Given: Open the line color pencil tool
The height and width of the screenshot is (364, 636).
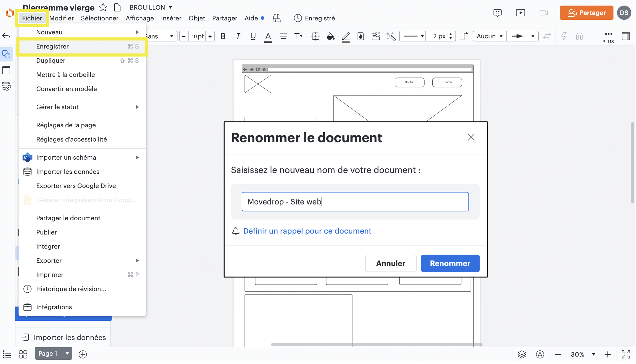Looking at the screenshot, I should coord(346,37).
